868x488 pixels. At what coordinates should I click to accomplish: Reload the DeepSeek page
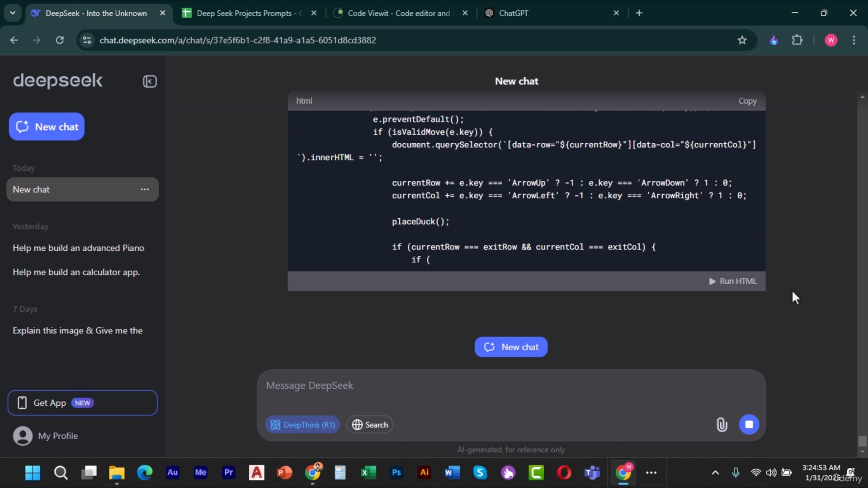point(60,40)
